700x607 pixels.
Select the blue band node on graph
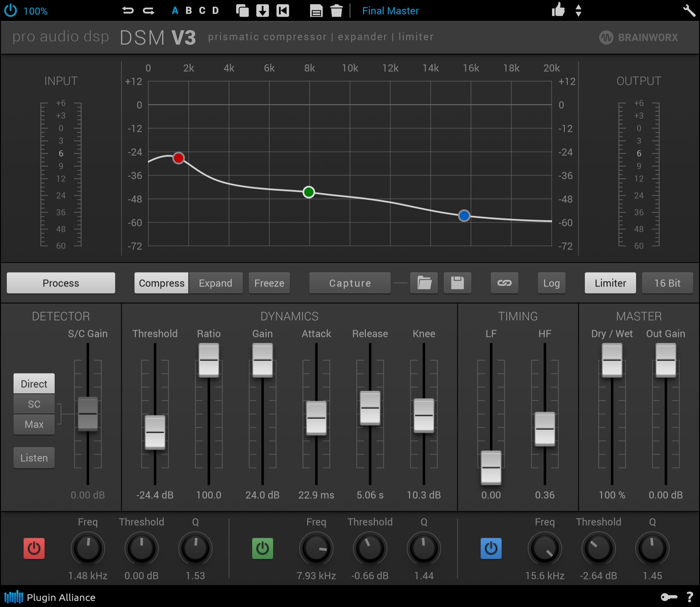464,216
